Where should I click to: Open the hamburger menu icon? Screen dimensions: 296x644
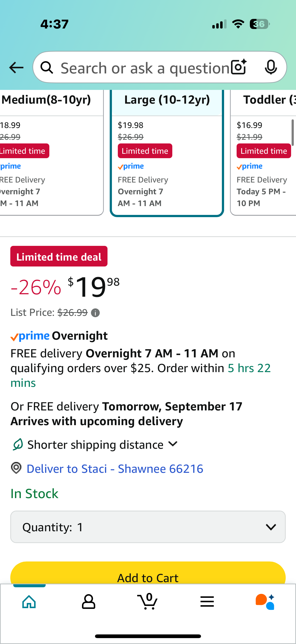click(x=207, y=602)
